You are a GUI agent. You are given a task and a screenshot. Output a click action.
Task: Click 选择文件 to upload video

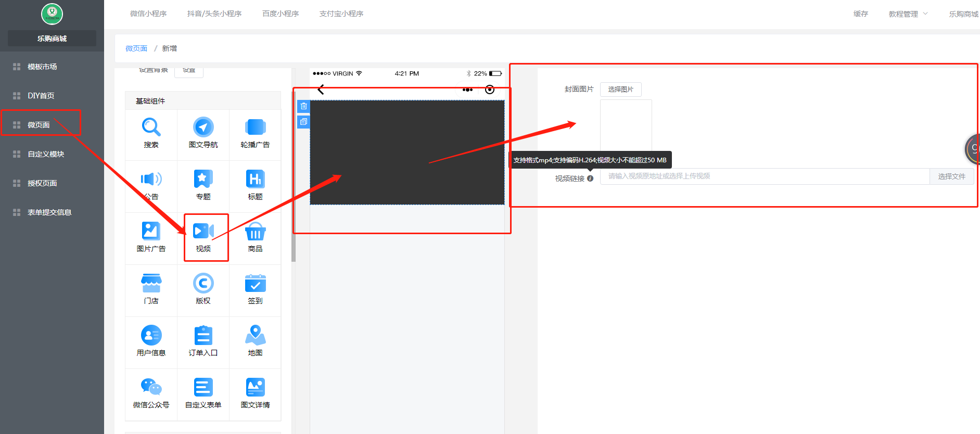click(951, 176)
